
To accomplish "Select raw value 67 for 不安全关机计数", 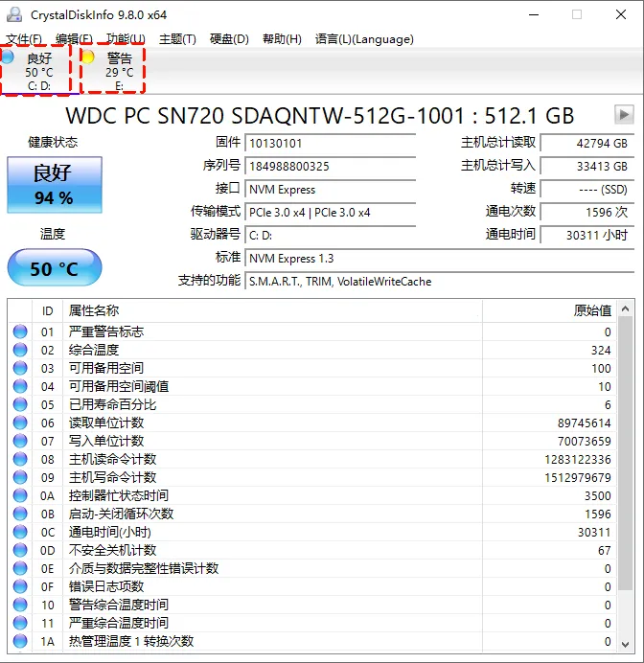I will (x=605, y=550).
